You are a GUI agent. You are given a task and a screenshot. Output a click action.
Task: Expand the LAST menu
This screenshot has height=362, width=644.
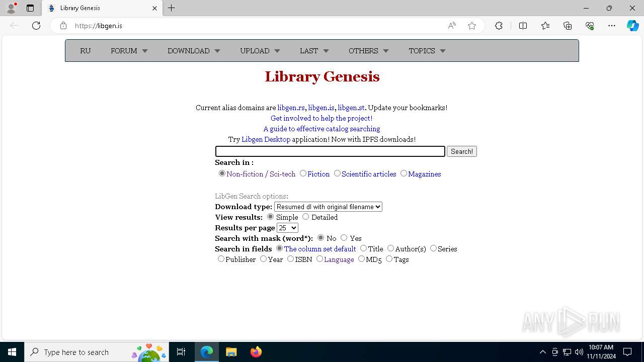pyautogui.click(x=314, y=51)
